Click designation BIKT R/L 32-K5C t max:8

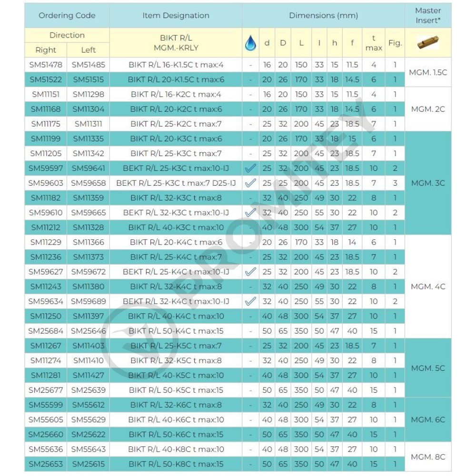tap(176, 360)
